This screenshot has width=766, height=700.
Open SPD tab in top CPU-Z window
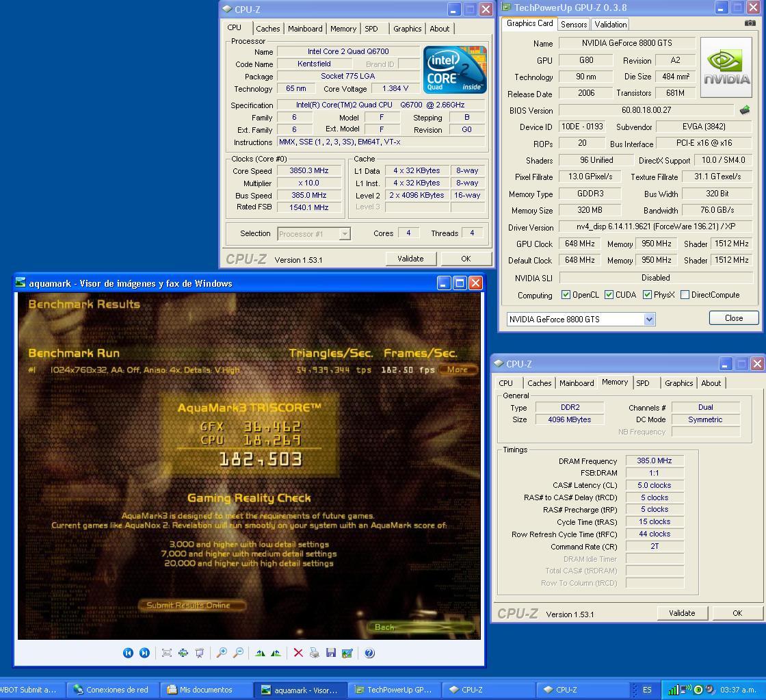point(371,29)
